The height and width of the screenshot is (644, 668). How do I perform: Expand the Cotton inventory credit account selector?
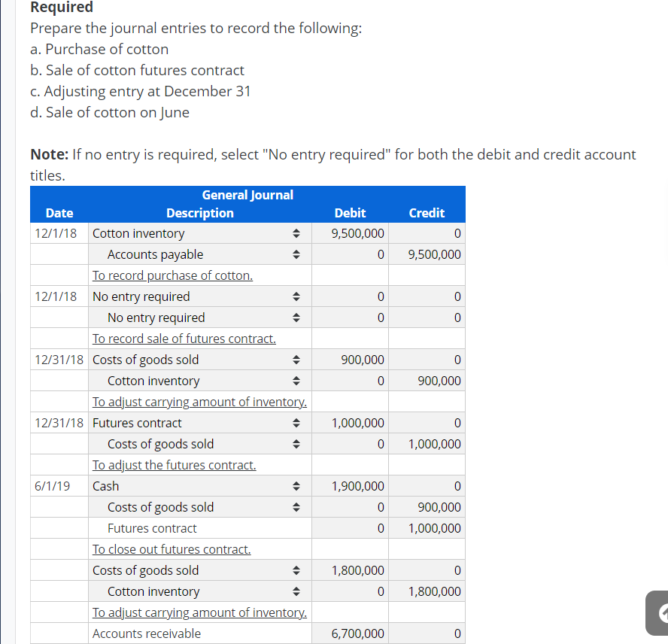coord(296,381)
